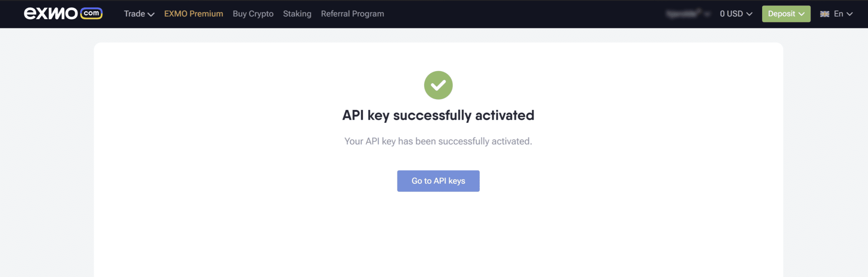This screenshot has width=868, height=277.
Task: Click the arrow inside the Deposit button
Action: pyautogui.click(x=801, y=14)
